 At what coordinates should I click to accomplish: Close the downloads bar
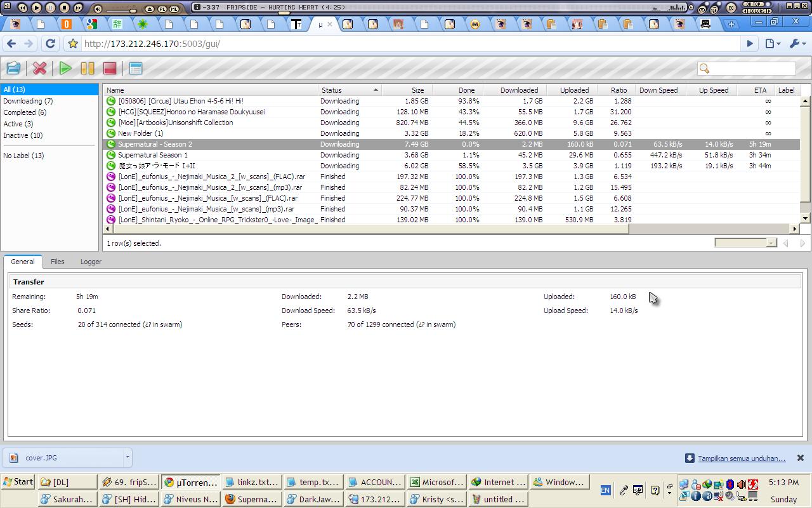[800, 458]
